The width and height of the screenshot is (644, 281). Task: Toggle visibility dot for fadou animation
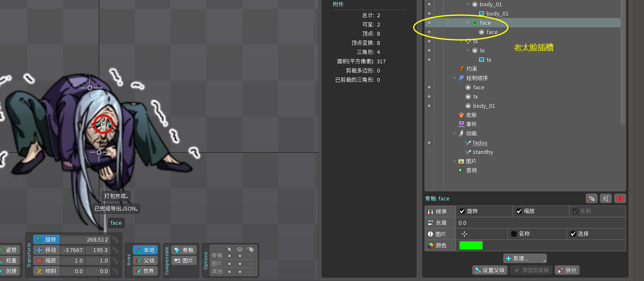tap(429, 143)
